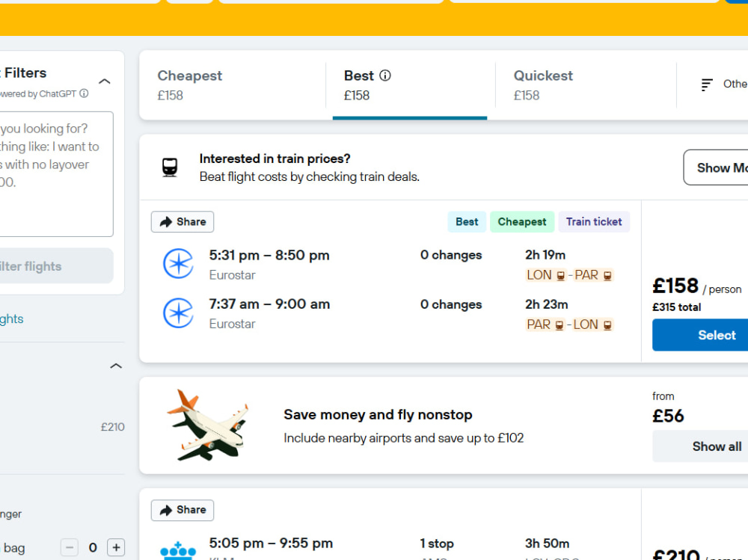
Task: Click Eurostar logo for 7:37 am departure
Action: 178,313
